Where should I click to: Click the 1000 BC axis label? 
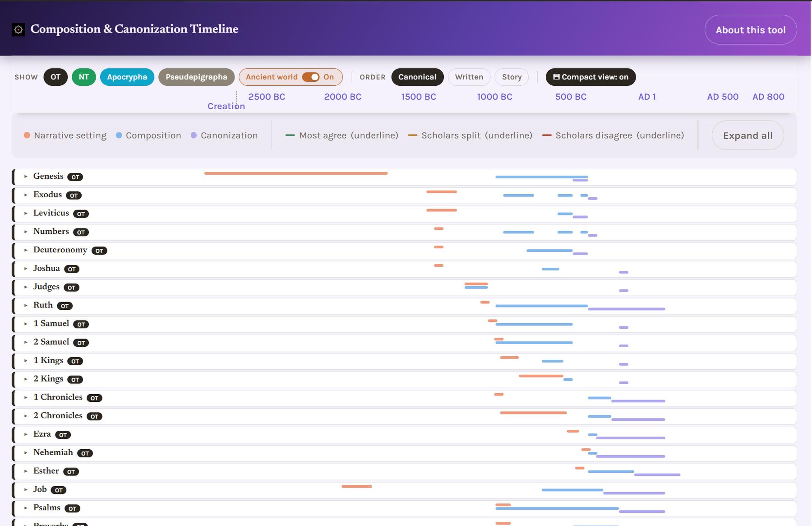click(495, 97)
